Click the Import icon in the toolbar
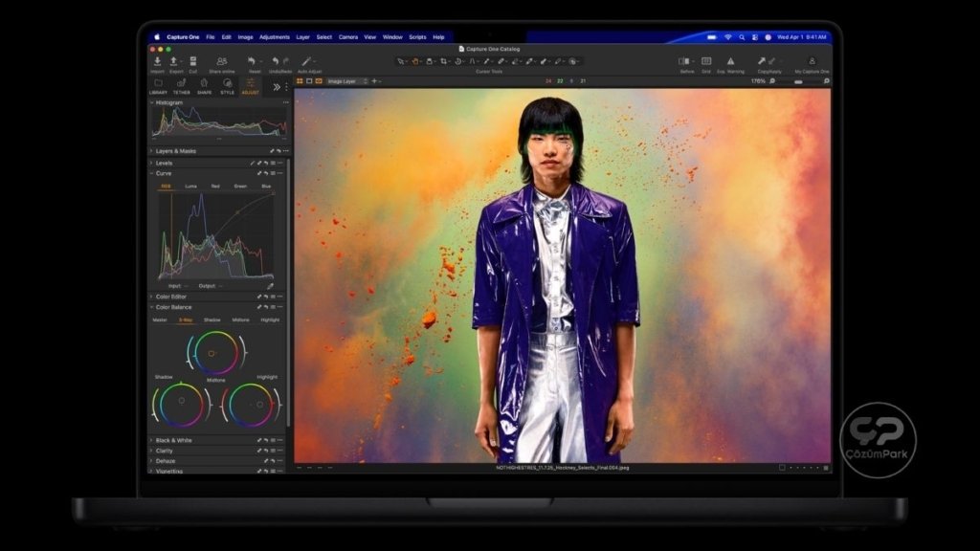980x551 pixels. point(157,61)
